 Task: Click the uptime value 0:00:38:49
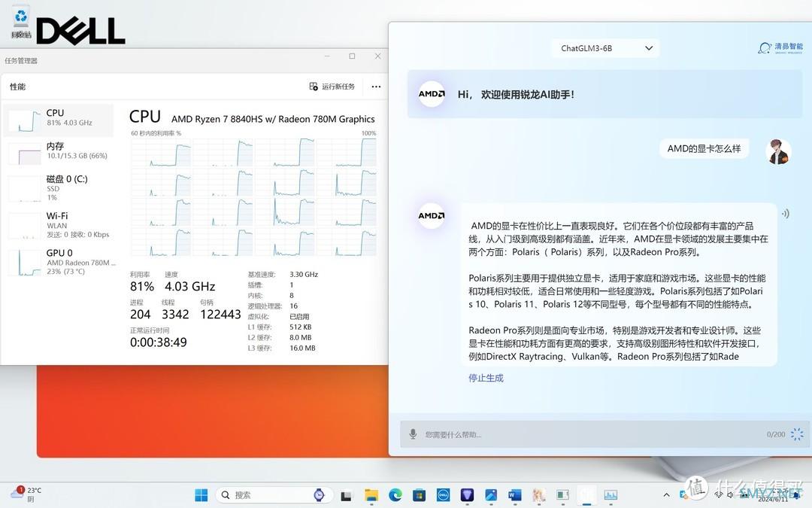[159, 342]
